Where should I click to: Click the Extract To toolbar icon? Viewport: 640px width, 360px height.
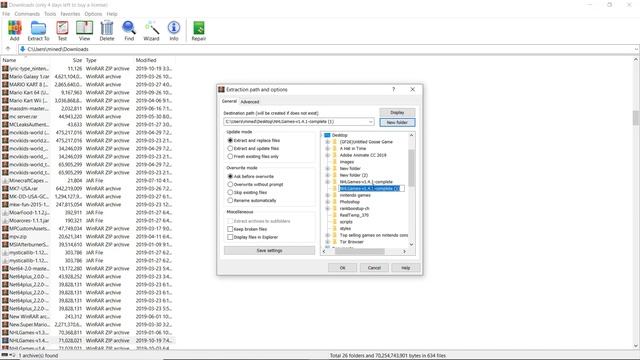38,31
